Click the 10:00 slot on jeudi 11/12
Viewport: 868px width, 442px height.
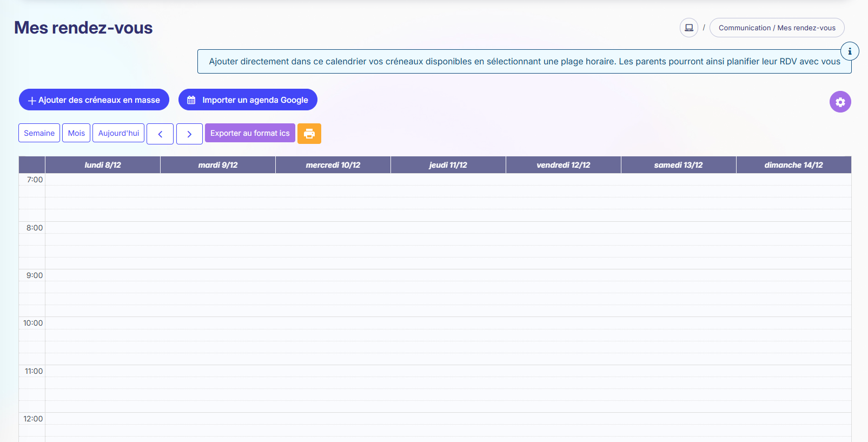tap(448, 323)
